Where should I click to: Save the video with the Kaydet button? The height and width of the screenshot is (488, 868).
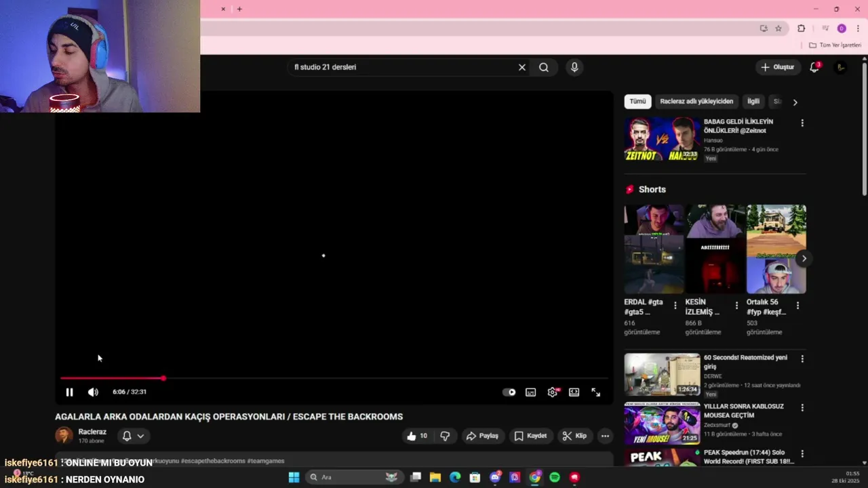[530, 436]
